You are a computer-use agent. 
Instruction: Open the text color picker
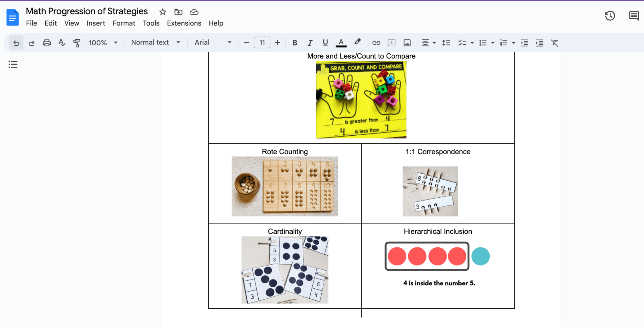pos(341,42)
